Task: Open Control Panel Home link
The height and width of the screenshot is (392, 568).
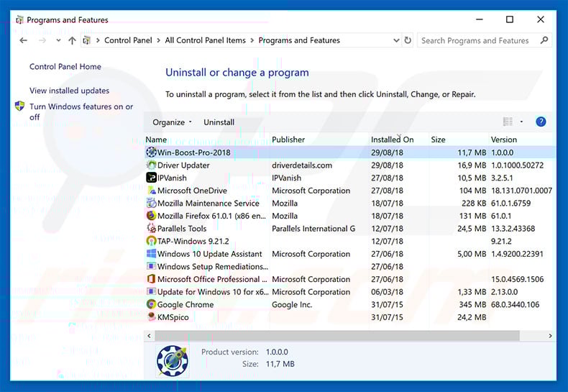Action: [x=65, y=67]
